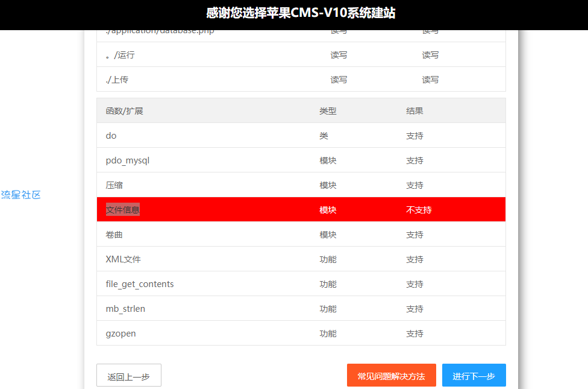Image resolution: width=588 pixels, height=389 pixels.
Task: Click the pdo_mysql row label
Action: click(128, 160)
